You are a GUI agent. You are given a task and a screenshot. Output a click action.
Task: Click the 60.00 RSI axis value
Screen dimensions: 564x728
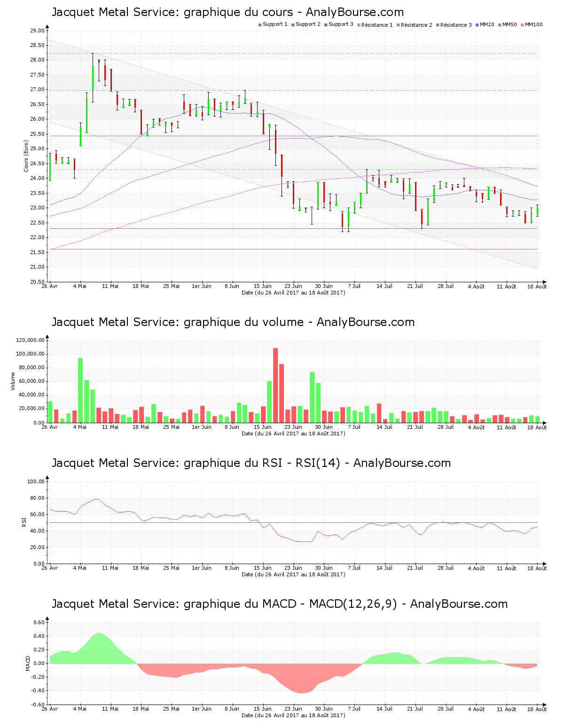38,514
